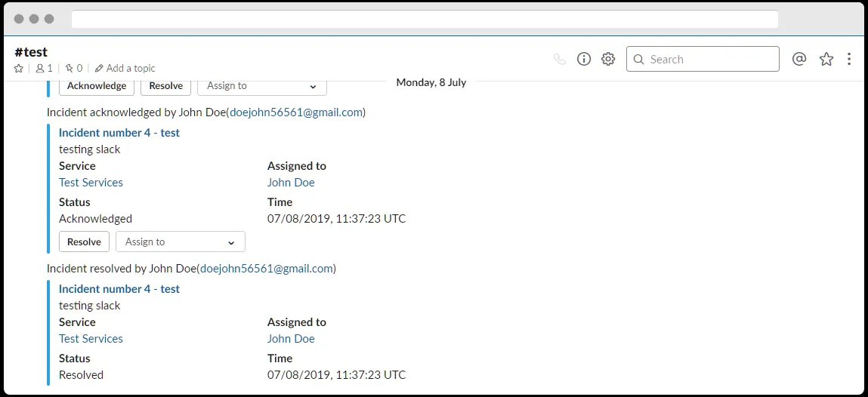Viewport: 868px width, 397px height.
Task: Open the three-dot more options menu
Action: pos(849,59)
